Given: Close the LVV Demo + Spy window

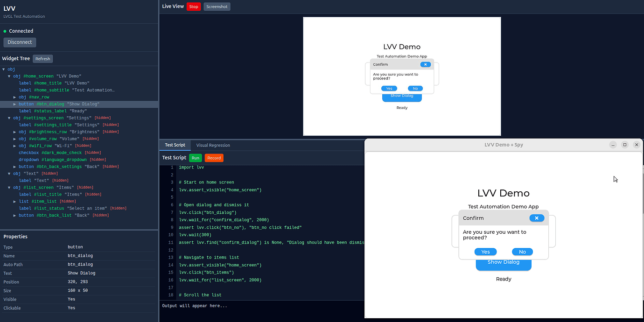Looking at the screenshot, I should [x=637, y=145].
